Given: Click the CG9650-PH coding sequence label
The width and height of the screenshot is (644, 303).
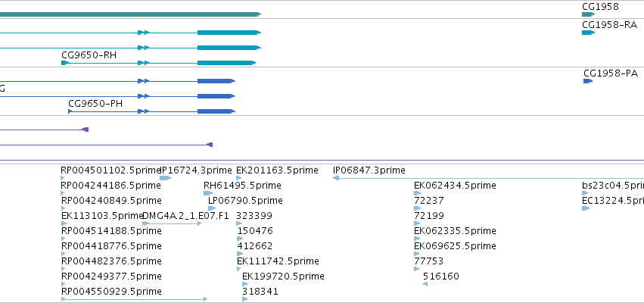Looking at the screenshot, I should pos(95,104).
